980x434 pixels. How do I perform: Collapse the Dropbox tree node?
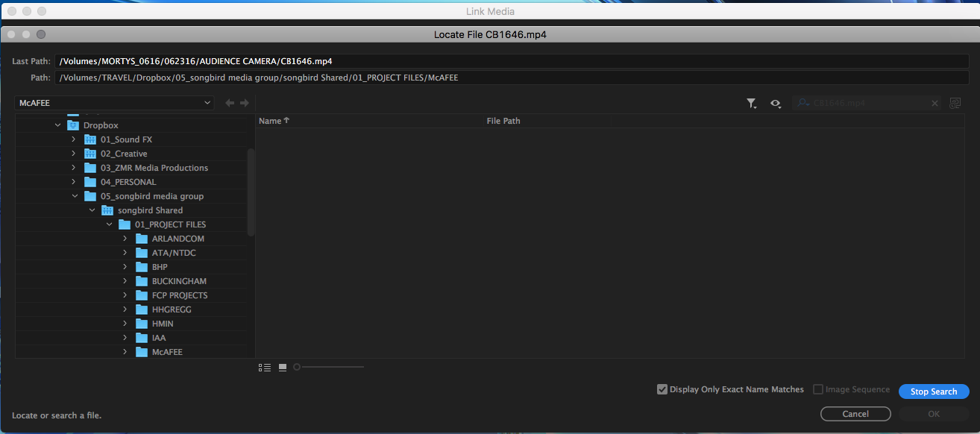pyautogui.click(x=58, y=125)
